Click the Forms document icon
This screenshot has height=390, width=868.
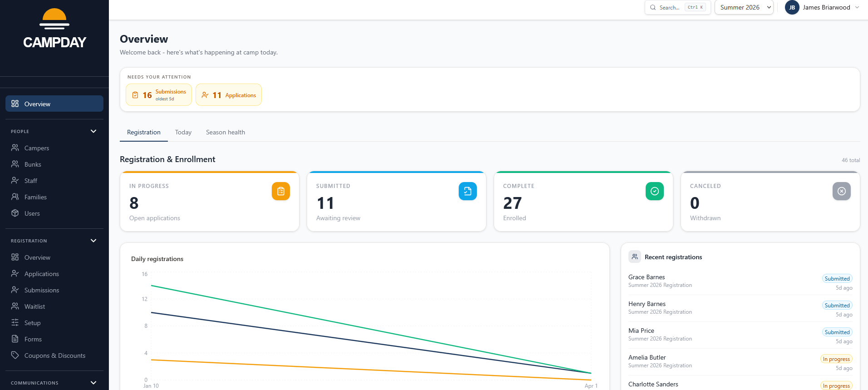[x=15, y=339]
